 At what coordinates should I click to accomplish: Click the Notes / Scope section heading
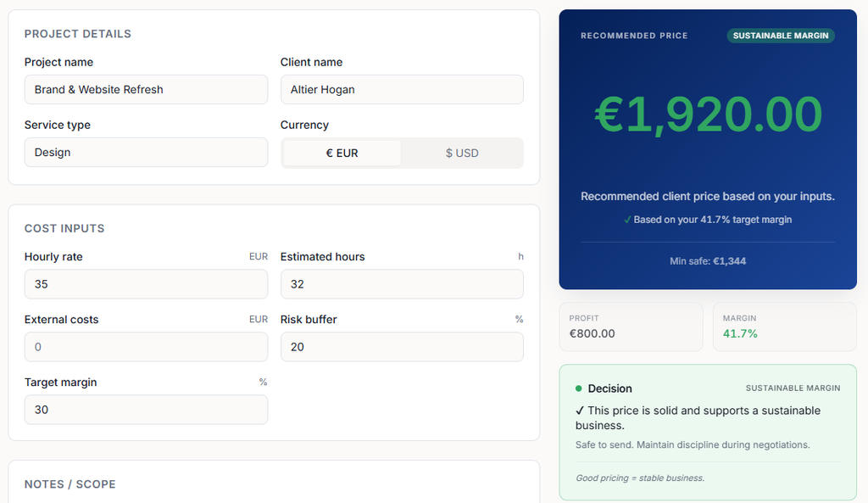(x=70, y=484)
